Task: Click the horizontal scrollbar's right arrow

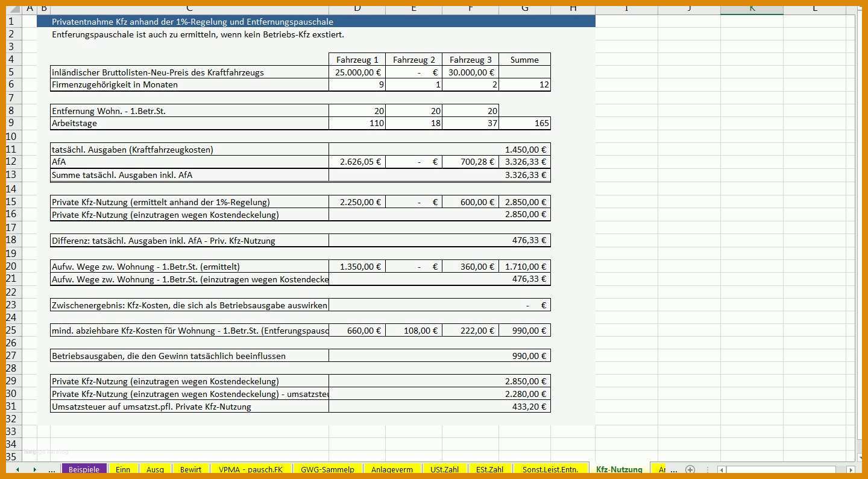Action: coord(851,469)
